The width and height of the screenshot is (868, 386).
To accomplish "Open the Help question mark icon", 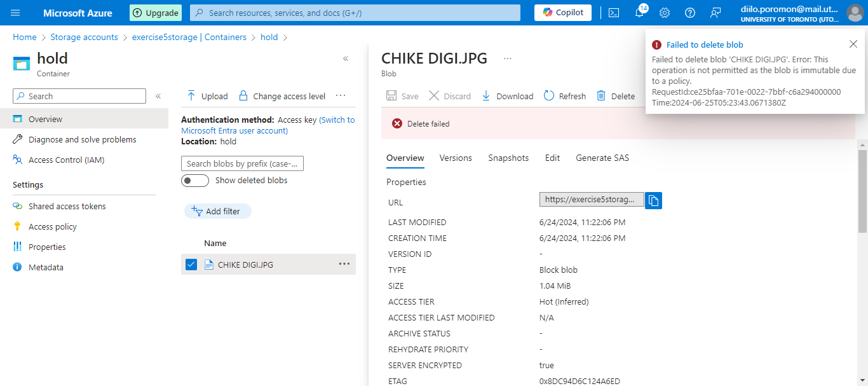I will [x=690, y=13].
